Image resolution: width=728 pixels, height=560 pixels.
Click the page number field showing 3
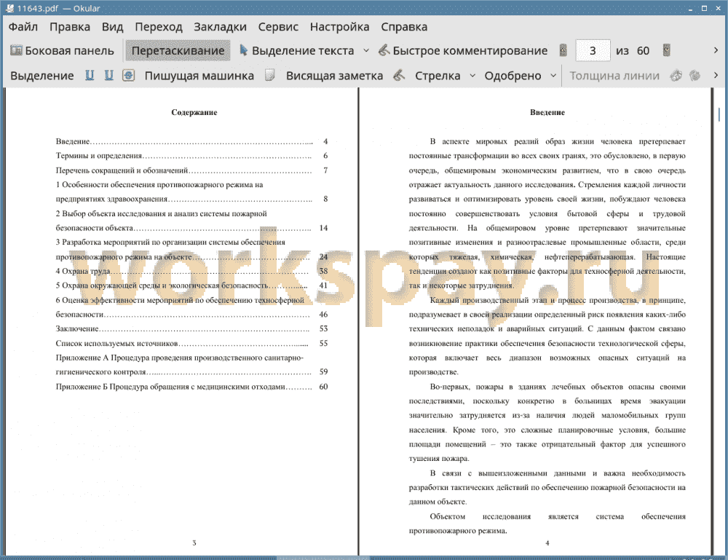(593, 51)
